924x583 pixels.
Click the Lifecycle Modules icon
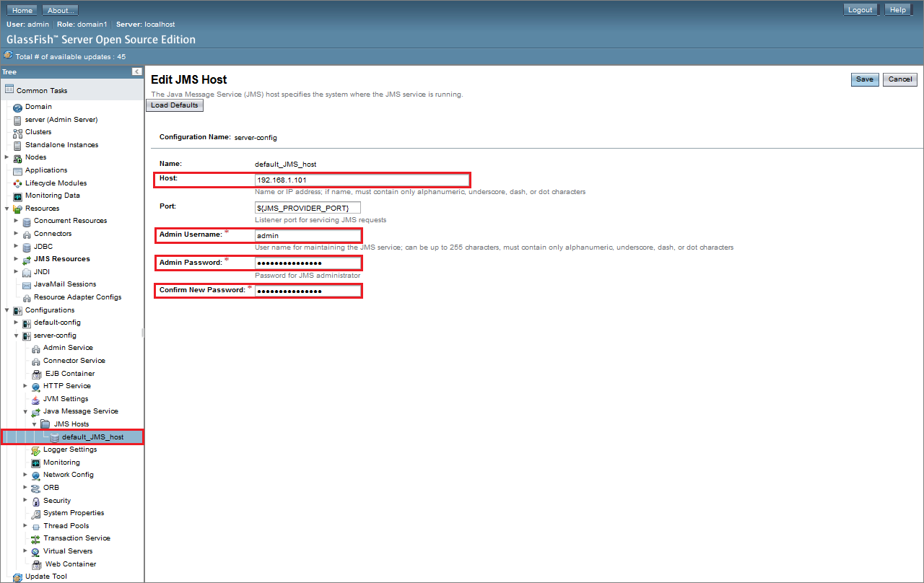18,183
